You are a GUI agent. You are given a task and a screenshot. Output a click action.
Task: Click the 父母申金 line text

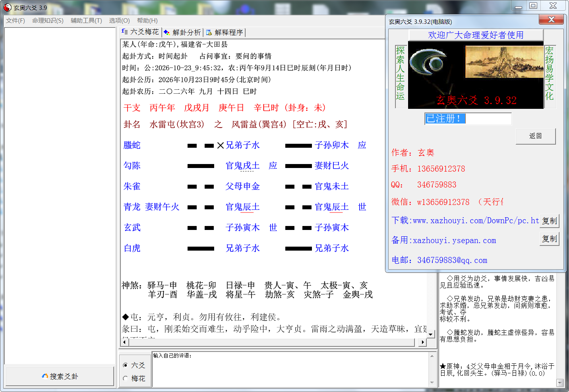(x=243, y=187)
